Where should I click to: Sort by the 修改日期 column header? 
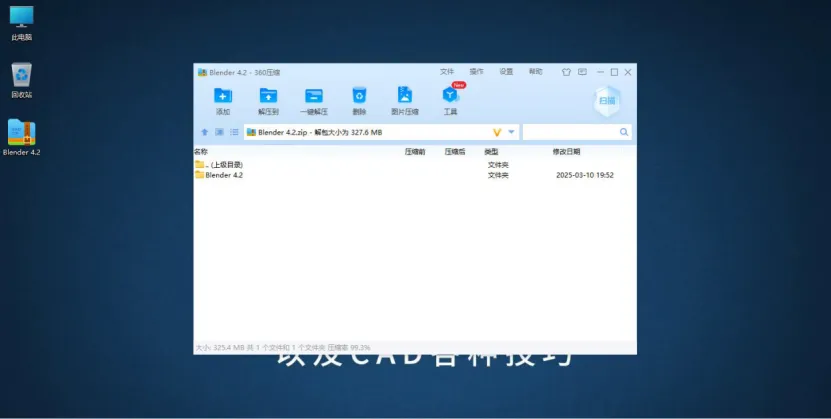pyautogui.click(x=566, y=151)
